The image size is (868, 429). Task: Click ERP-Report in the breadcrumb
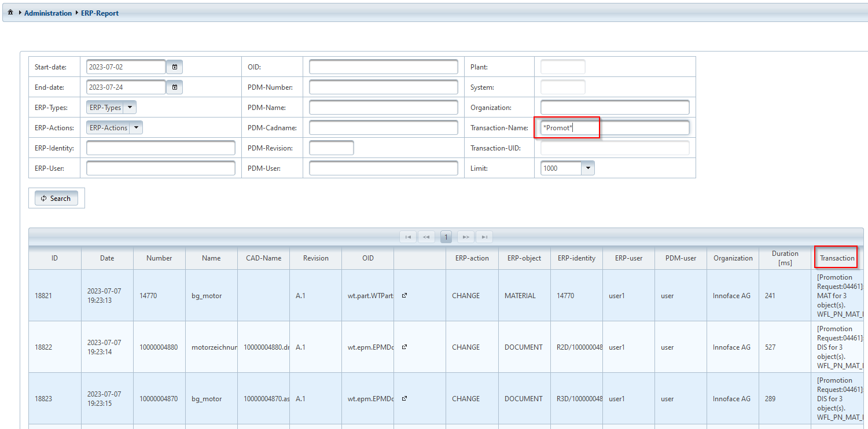(100, 13)
